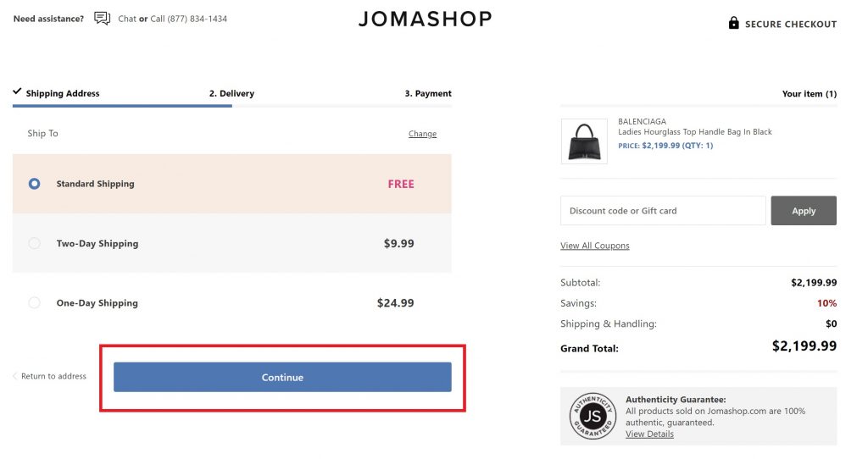Click the Apply coupon button
868x459 pixels.
[x=803, y=211]
